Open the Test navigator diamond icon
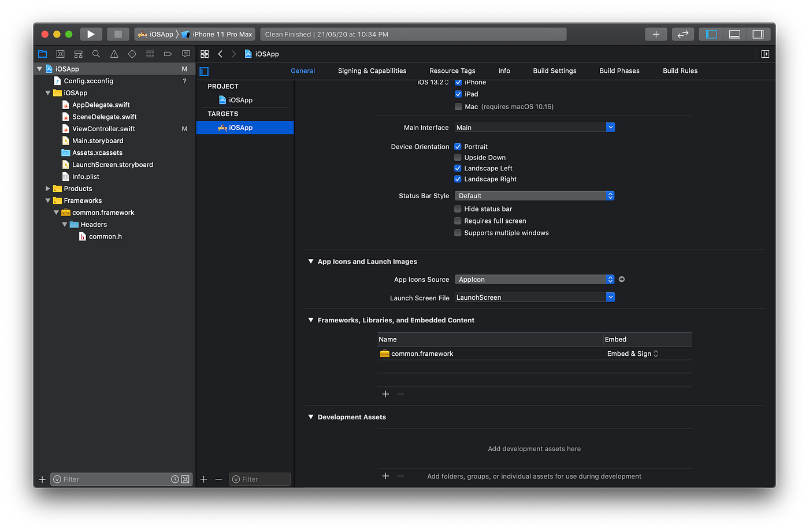Image resolution: width=809 pixels, height=532 pixels. pos(131,53)
